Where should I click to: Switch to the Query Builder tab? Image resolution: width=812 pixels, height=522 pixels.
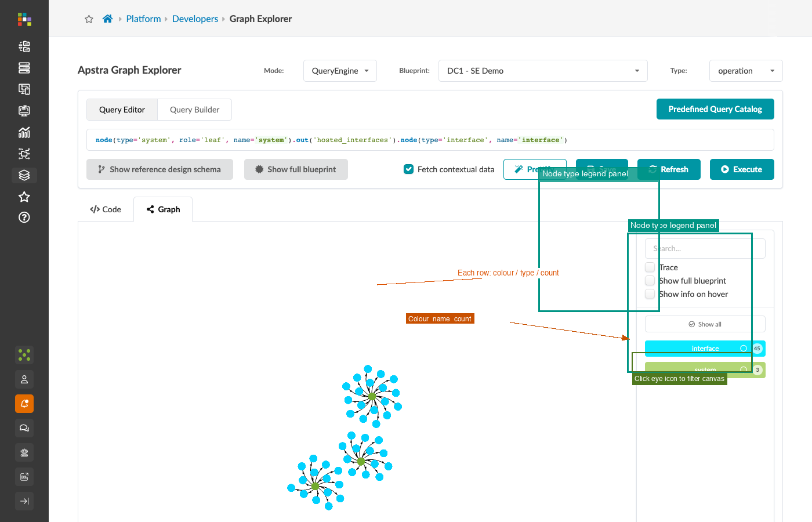(x=194, y=110)
